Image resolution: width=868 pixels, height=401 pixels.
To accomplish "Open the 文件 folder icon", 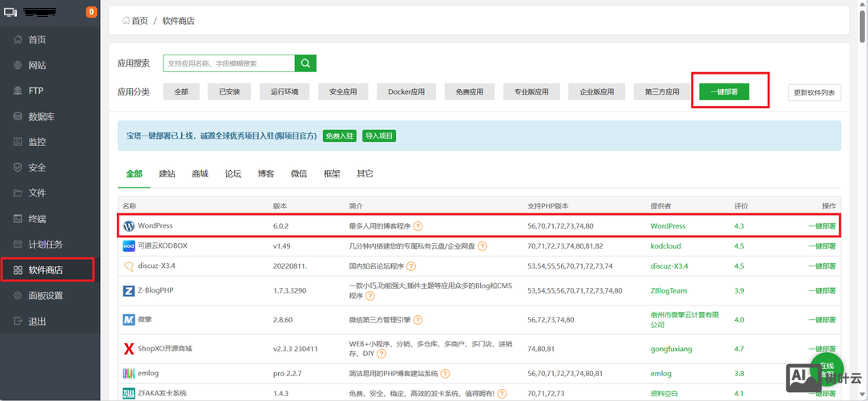I will pyautogui.click(x=18, y=192).
